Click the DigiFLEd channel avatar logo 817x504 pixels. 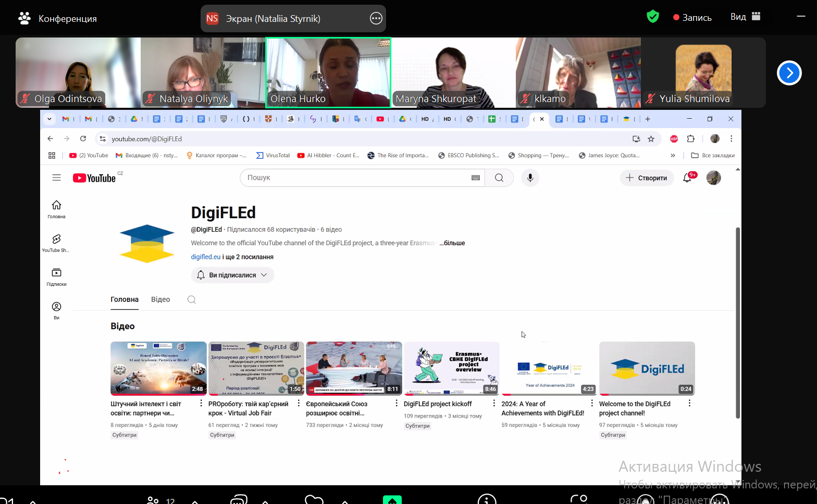click(x=147, y=243)
